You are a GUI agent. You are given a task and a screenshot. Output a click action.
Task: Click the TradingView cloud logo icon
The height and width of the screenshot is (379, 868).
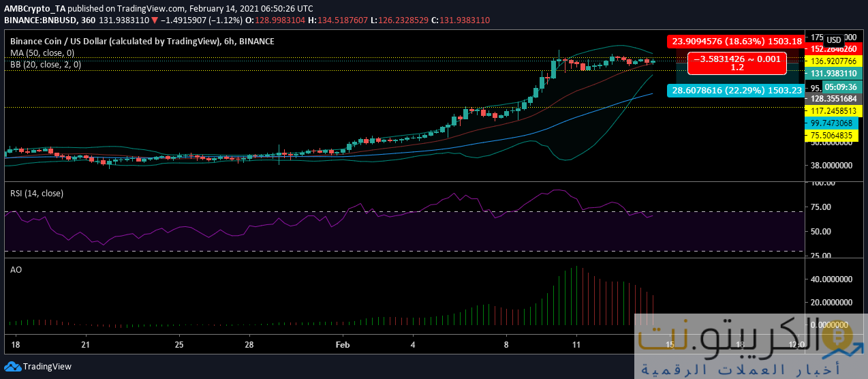pyautogui.click(x=12, y=367)
